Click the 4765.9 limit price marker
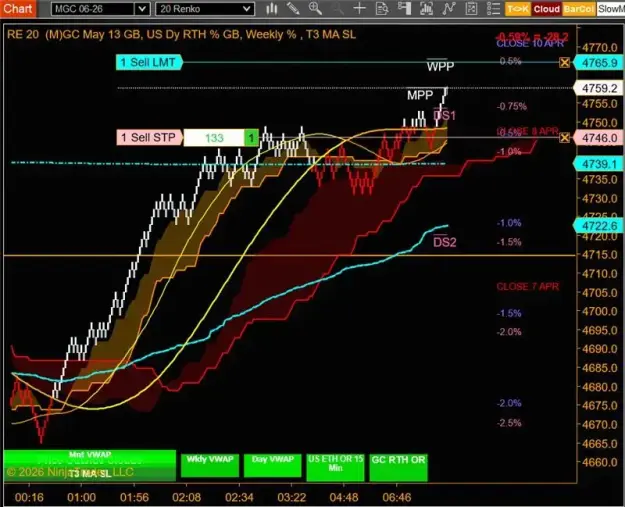Screen dimensions: 625x507 tap(599, 63)
